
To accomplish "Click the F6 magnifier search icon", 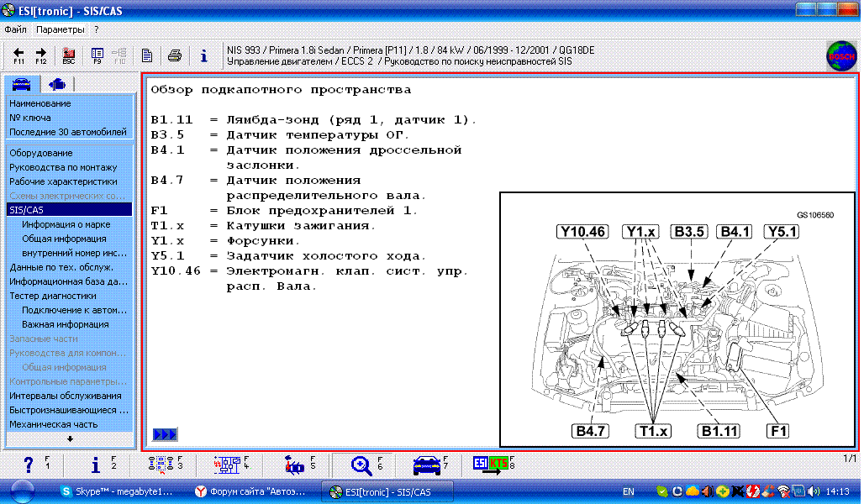I will [x=361, y=465].
